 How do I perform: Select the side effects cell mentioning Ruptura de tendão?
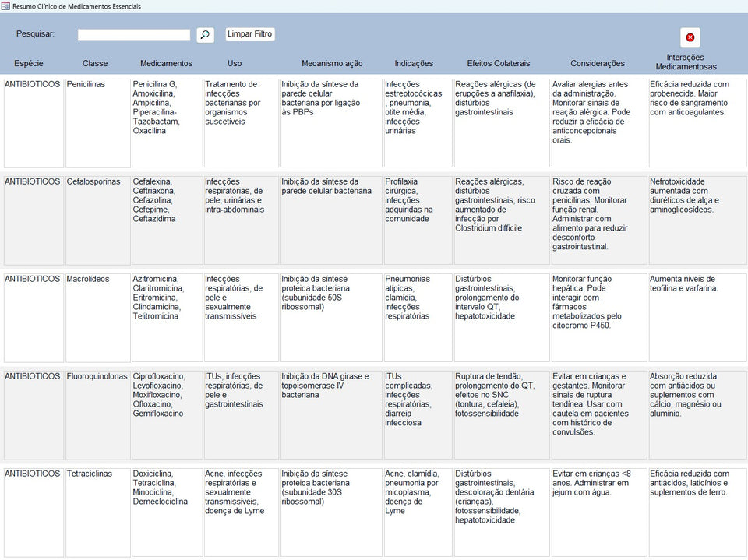pyautogui.click(x=501, y=414)
